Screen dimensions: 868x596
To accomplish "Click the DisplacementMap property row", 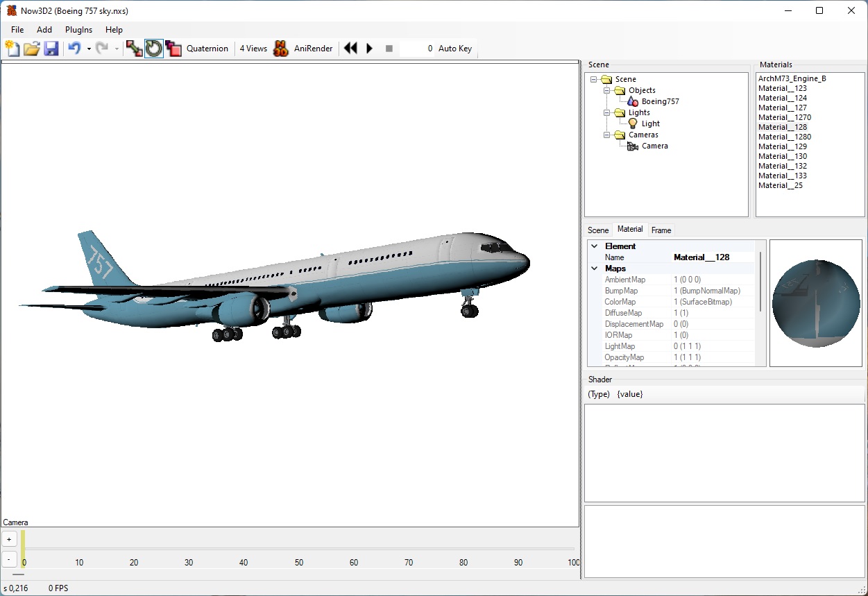I will [679, 324].
